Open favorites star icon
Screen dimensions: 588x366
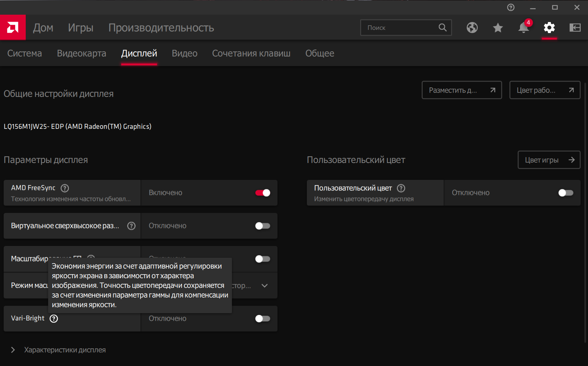coord(498,28)
